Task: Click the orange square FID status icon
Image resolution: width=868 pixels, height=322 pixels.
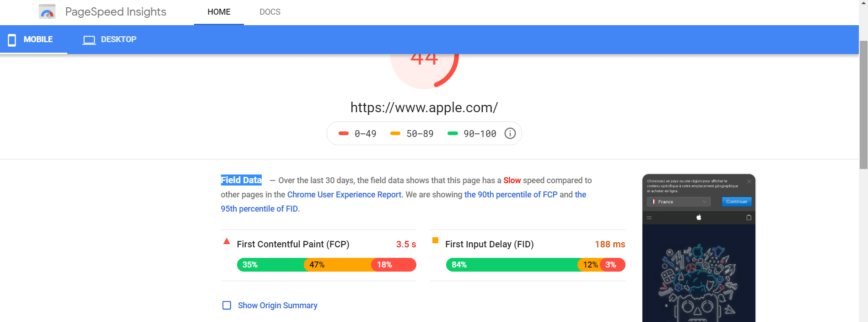Action: coord(435,240)
